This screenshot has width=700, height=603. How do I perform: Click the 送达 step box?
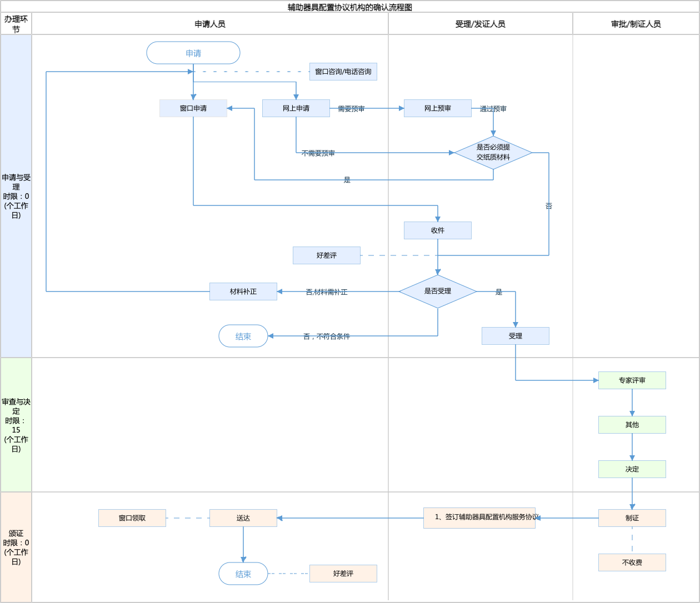pos(243,518)
